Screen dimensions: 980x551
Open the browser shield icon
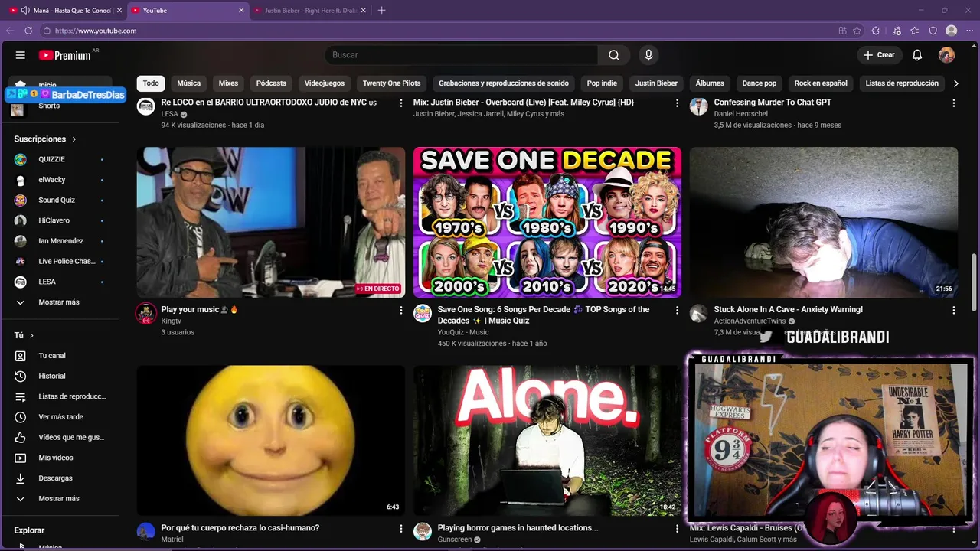(x=933, y=31)
